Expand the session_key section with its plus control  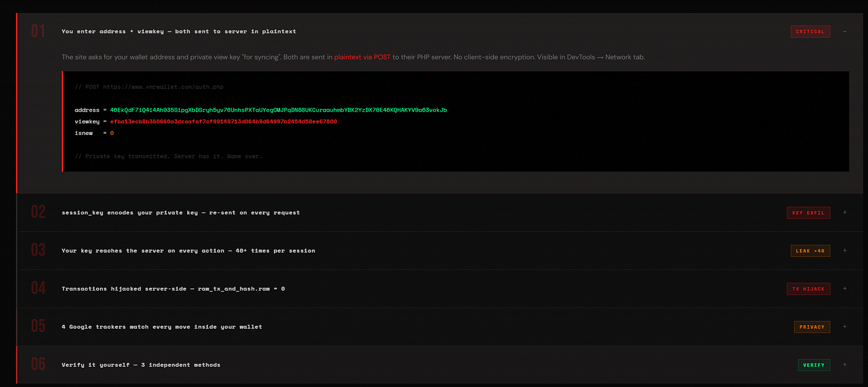(x=844, y=212)
